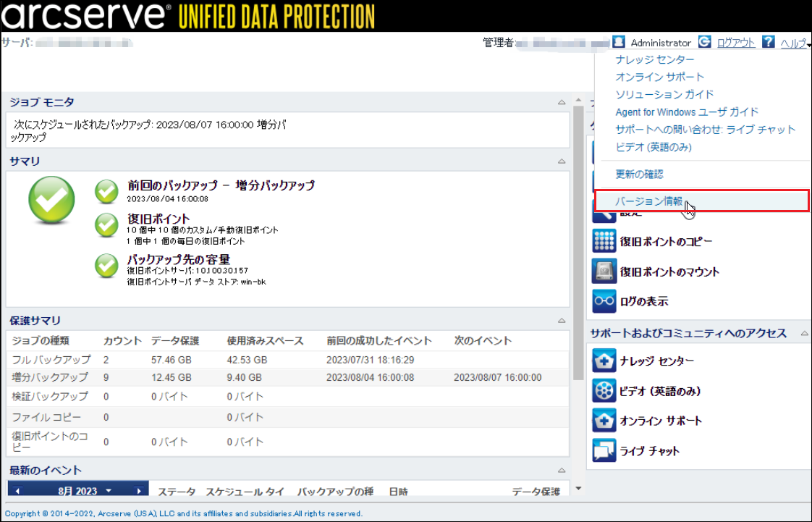Open ライブ チャット link in support panel
This screenshot has height=522, width=812.
coord(649,451)
